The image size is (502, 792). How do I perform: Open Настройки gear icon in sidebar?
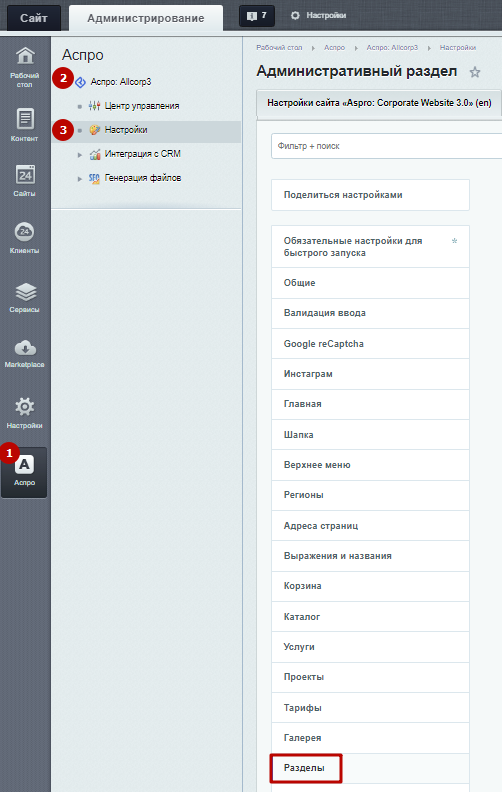click(25, 413)
